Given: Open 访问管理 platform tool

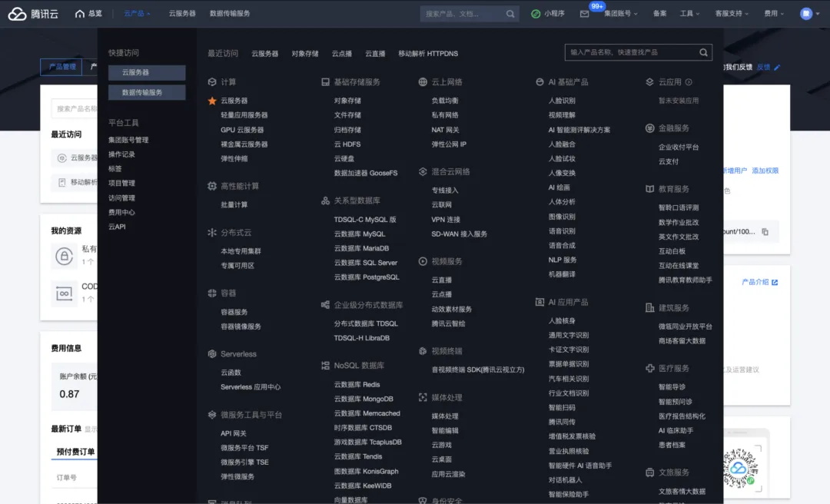Looking at the screenshot, I should [x=121, y=198].
